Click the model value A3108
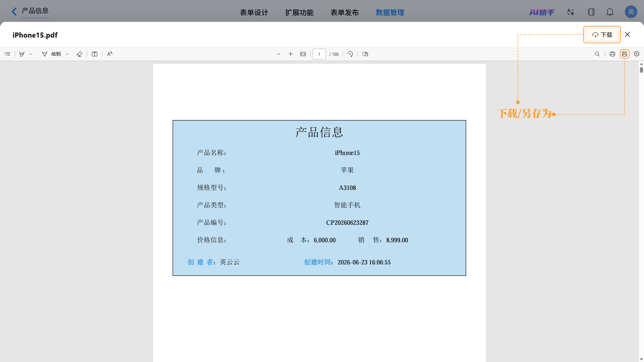644x362 pixels. pyautogui.click(x=347, y=188)
